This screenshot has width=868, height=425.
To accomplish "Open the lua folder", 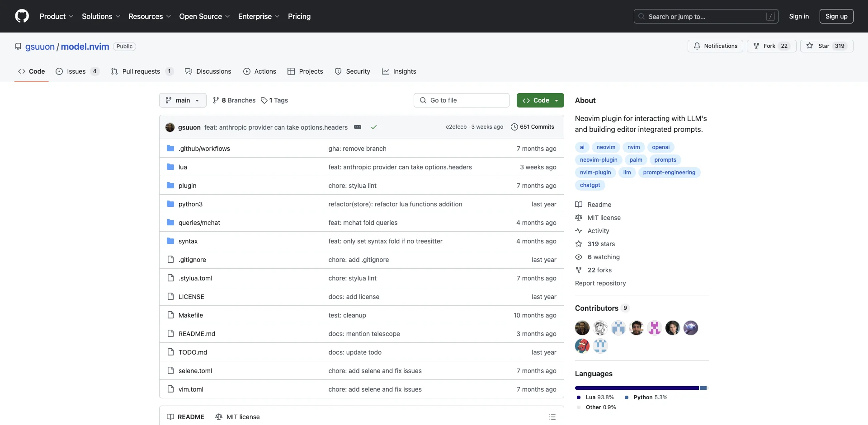I will (183, 167).
